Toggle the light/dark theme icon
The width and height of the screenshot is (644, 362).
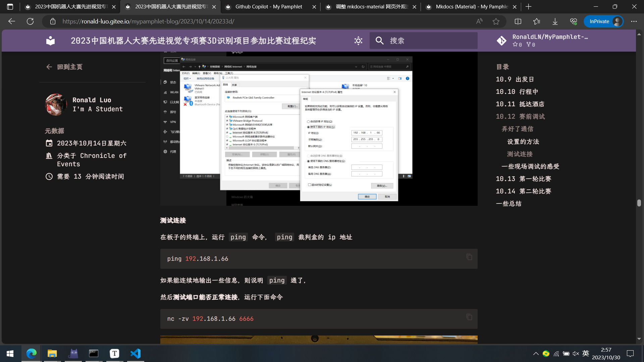pos(358,41)
